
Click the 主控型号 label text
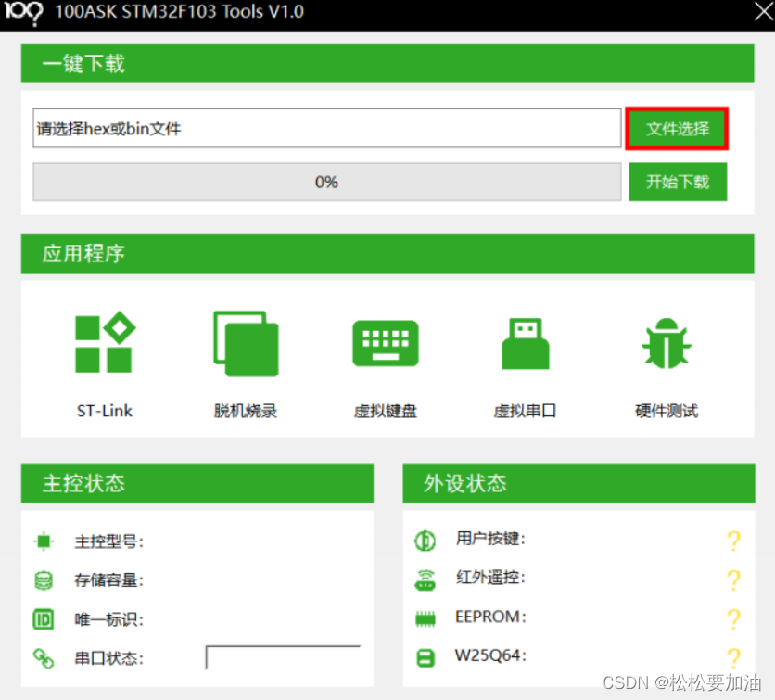pos(108,541)
